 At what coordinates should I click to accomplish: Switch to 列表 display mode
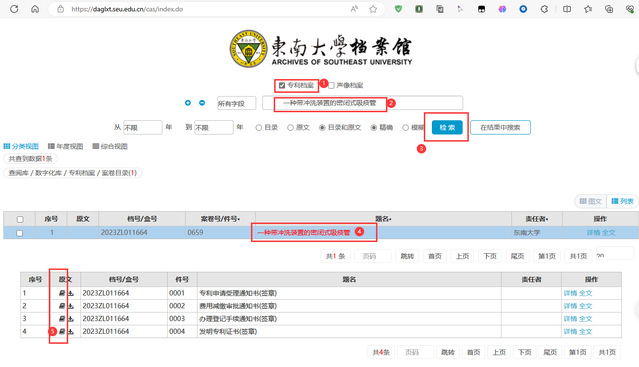click(622, 201)
